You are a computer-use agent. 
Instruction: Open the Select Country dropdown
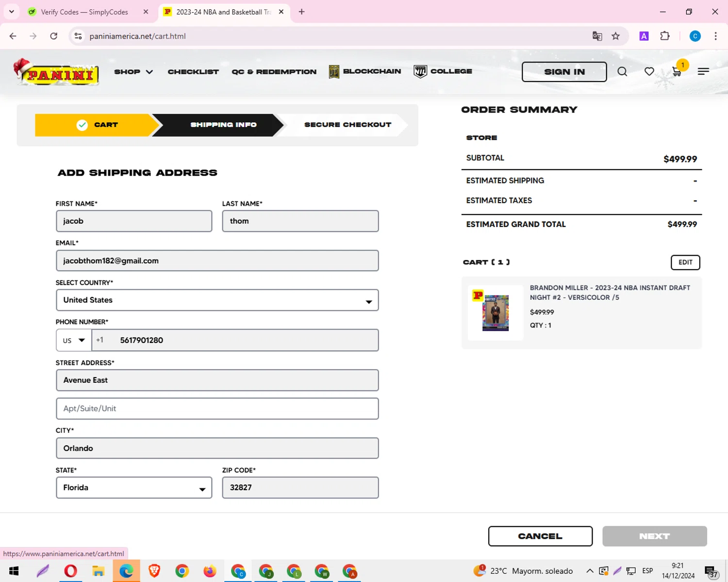[217, 300]
